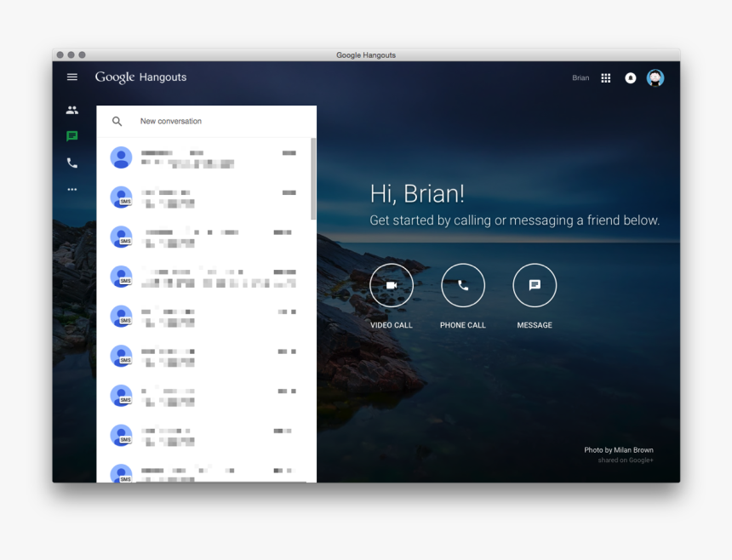Open the second conversation with SMS badge
The height and width of the screenshot is (560, 732).
point(206,197)
